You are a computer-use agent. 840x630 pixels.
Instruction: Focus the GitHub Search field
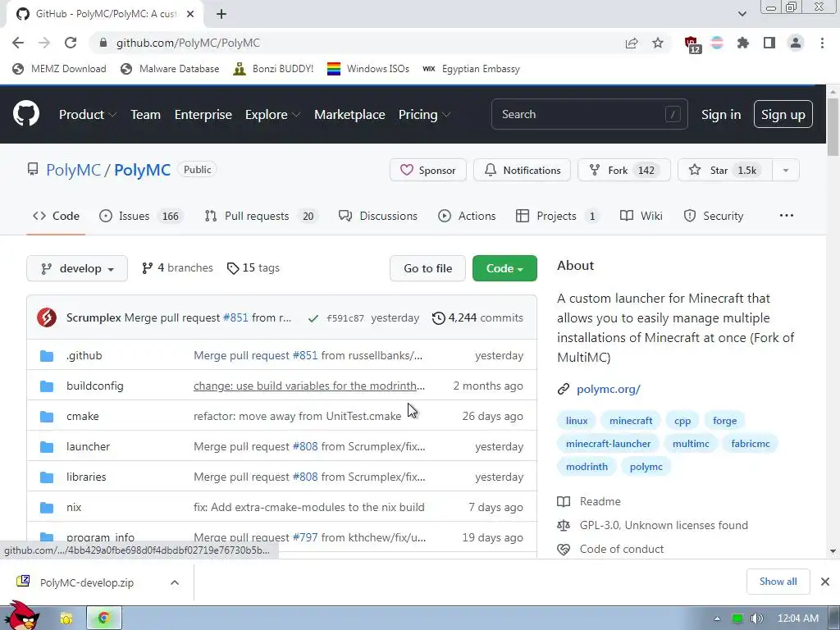(589, 114)
